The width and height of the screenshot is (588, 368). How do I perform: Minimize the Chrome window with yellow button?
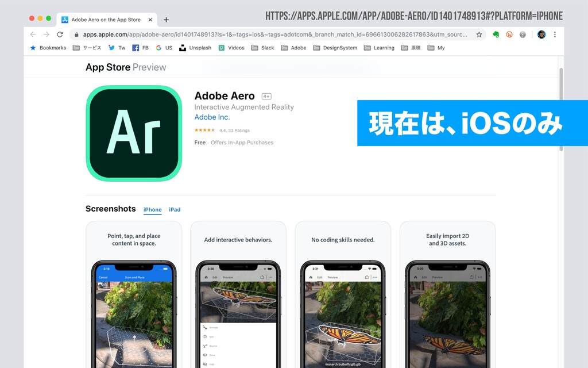coord(40,18)
